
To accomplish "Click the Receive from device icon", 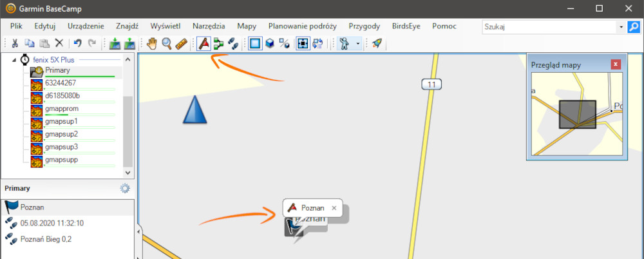I will point(130,44).
